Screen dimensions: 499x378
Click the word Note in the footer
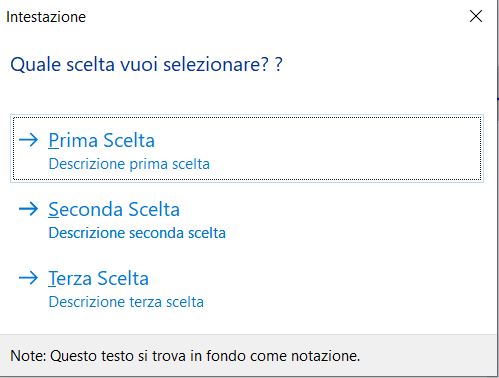coord(28,356)
